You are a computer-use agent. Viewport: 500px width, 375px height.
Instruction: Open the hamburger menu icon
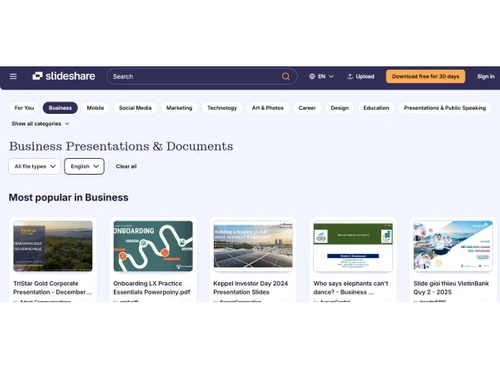[x=13, y=76]
